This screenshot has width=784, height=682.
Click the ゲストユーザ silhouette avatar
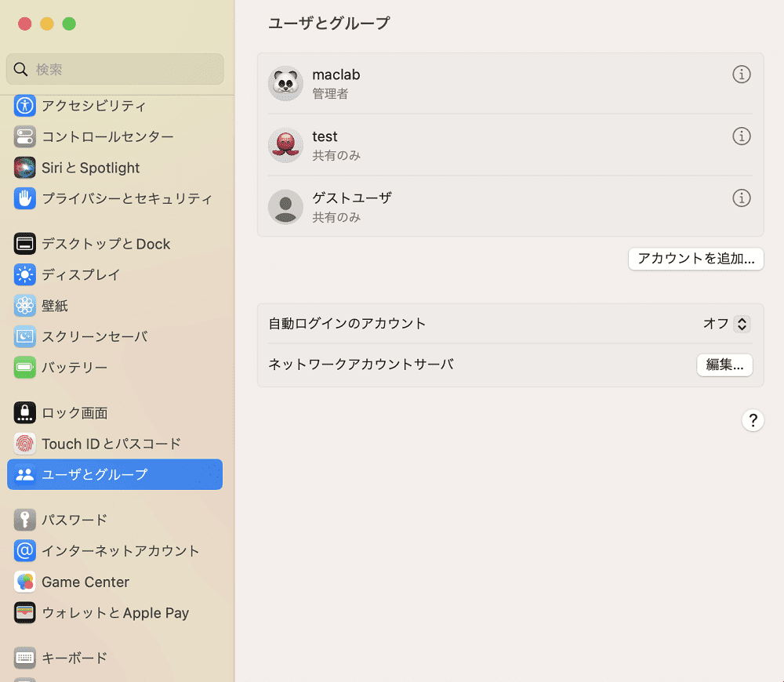click(x=285, y=206)
